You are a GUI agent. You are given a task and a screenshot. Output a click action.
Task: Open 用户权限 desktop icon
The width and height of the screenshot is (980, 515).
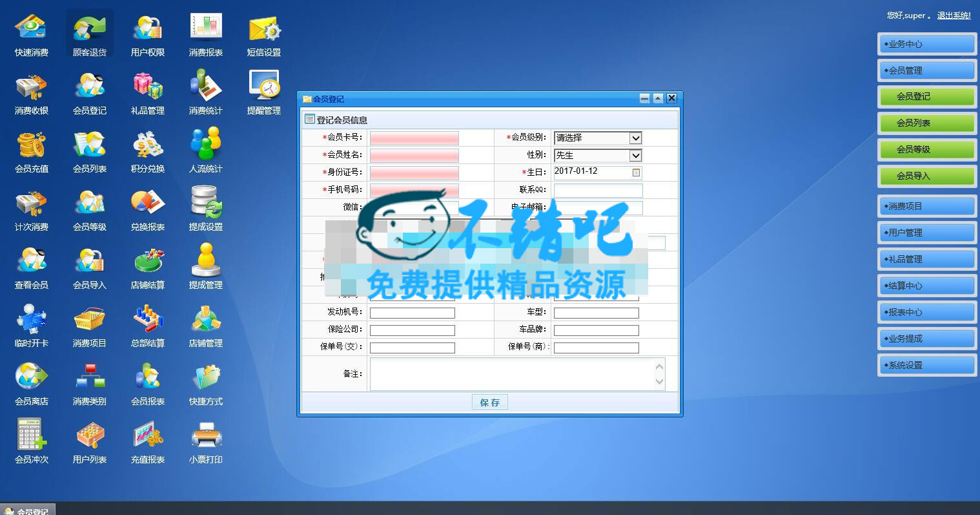(147, 36)
